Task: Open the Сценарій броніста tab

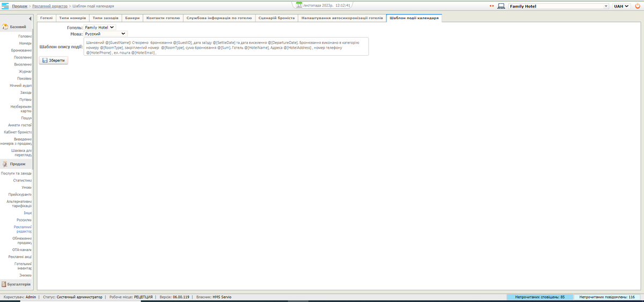Action: click(x=276, y=18)
